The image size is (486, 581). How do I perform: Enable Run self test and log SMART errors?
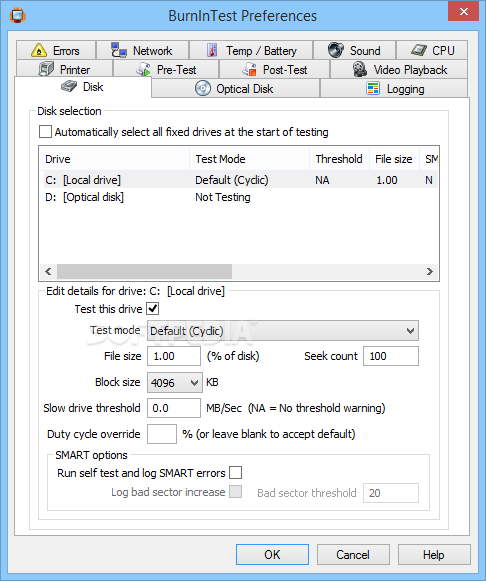235,473
